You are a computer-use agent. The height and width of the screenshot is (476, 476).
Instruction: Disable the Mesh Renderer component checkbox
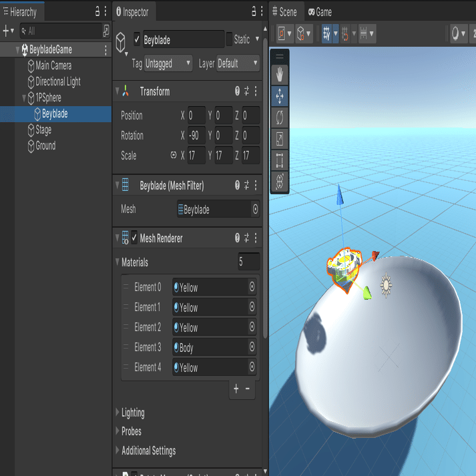click(134, 238)
